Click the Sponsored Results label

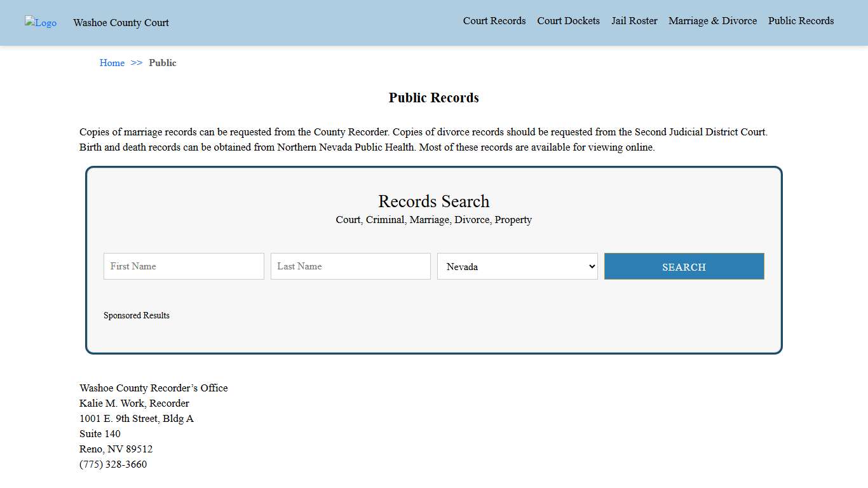(x=137, y=315)
